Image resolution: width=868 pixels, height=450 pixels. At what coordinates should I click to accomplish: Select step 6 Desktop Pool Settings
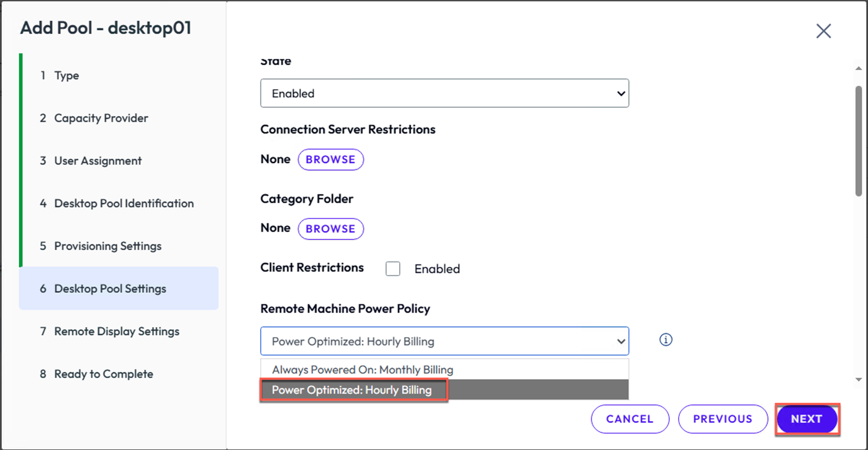[x=119, y=288]
